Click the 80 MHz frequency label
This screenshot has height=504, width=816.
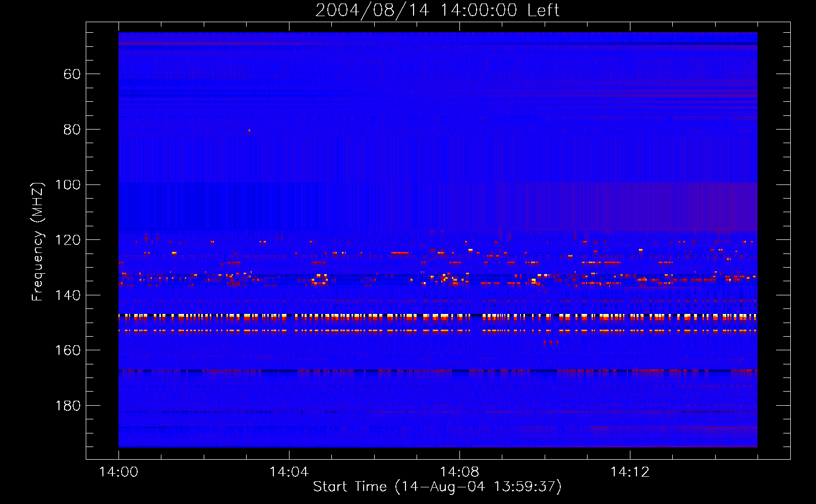coord(72,130)
